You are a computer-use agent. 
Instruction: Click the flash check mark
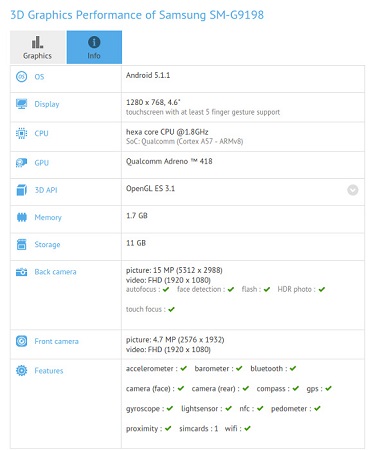pos(267,289)
